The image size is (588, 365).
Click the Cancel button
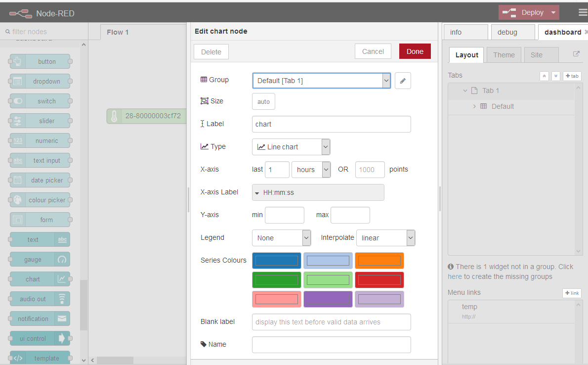(373, 51)
